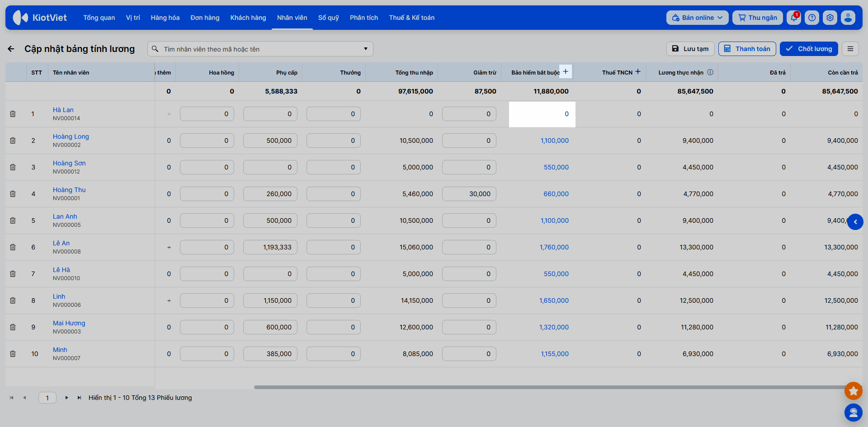
Task: Click the horizontal table scrollbar
Action: [550, 387]
